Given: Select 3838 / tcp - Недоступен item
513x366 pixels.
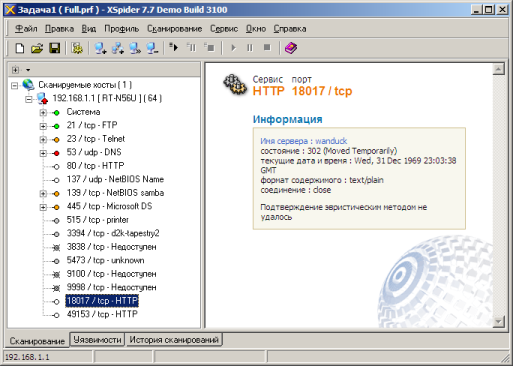Looking at the screenshot, I should [111, 247].
